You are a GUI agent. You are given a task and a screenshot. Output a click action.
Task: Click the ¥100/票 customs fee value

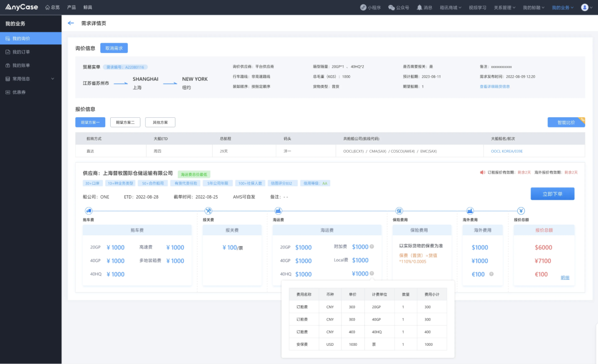[x=232, y=247]
